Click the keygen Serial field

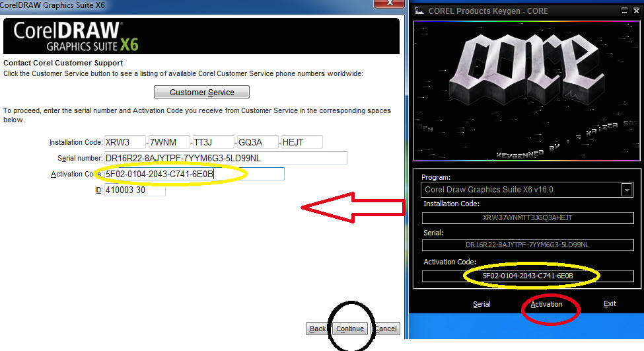(x=528, y=245)
